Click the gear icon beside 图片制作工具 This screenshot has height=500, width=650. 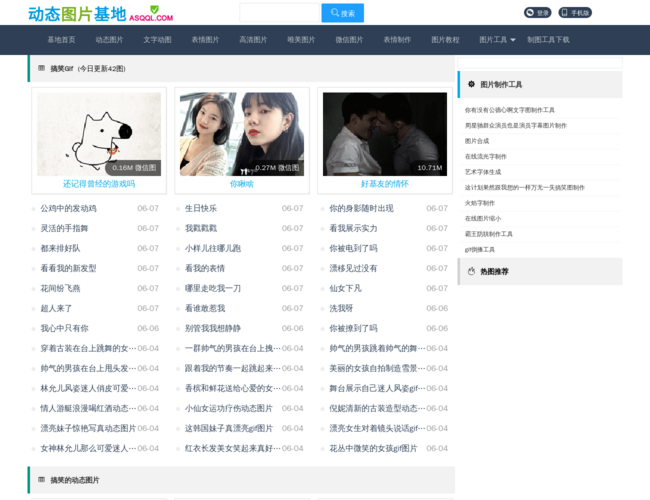pos(471,85)
